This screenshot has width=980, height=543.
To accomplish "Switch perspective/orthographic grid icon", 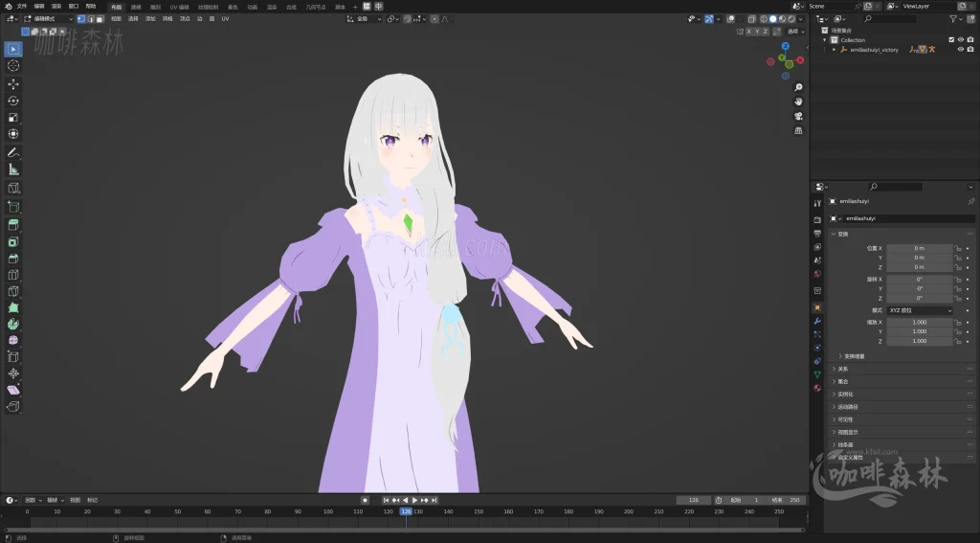I will (798, 131).
